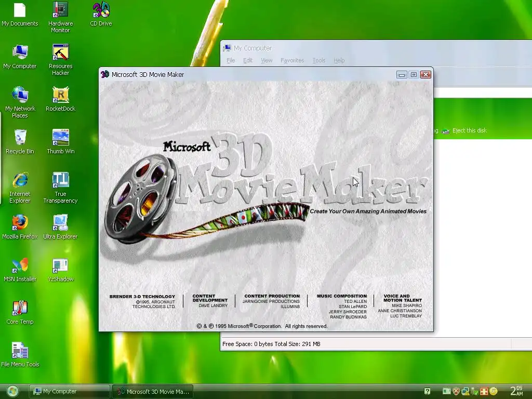532x399 pixels.
Task: Click the yellow round tray icon
Action: point(494,391)
